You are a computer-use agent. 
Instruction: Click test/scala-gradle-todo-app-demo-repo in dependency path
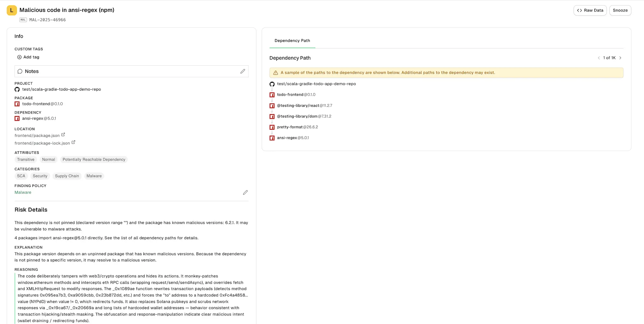[x=316, y=84]
